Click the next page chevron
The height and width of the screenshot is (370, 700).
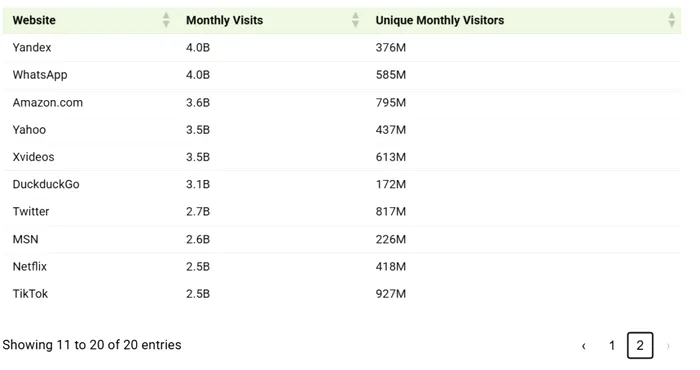coord(668,346)
